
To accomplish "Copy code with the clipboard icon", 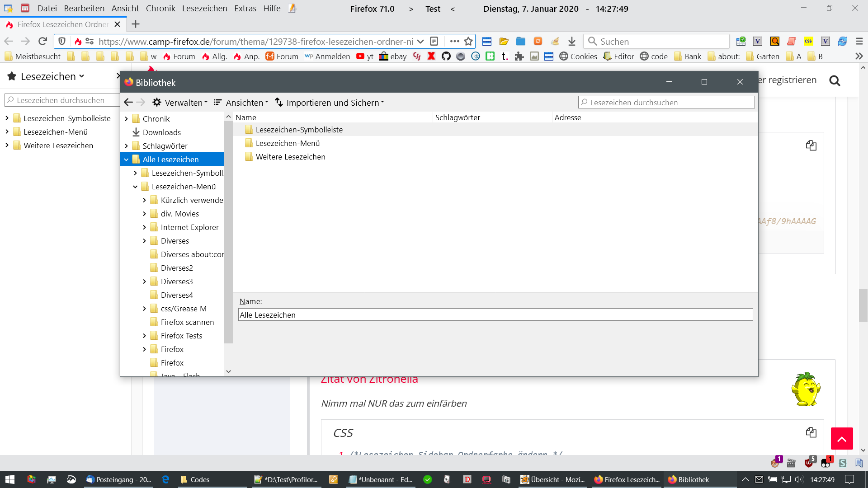I will click(811, 145).
